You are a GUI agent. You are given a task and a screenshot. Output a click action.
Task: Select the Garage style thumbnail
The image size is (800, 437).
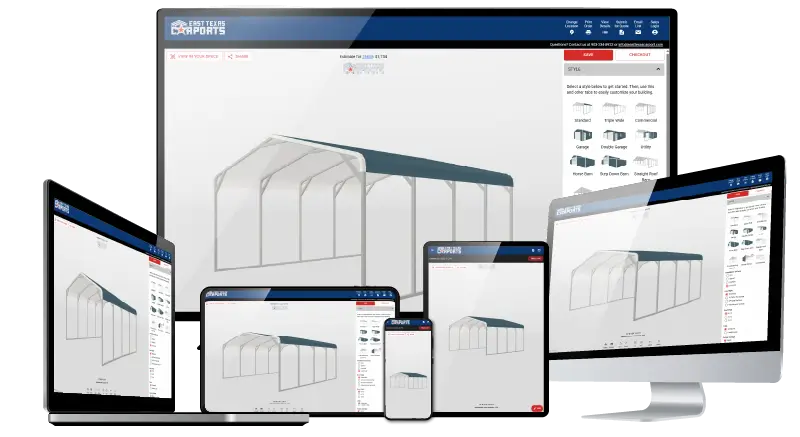coord(582,134)
